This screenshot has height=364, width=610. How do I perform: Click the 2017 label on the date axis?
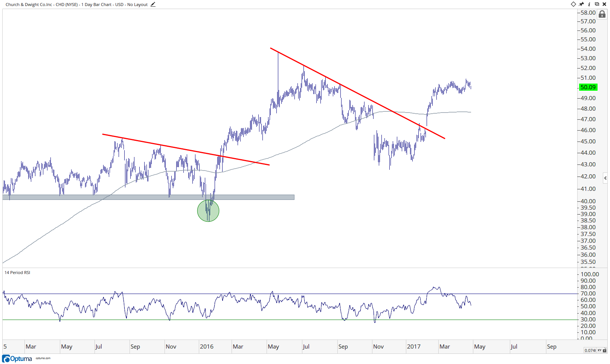(x=414, y=347)
